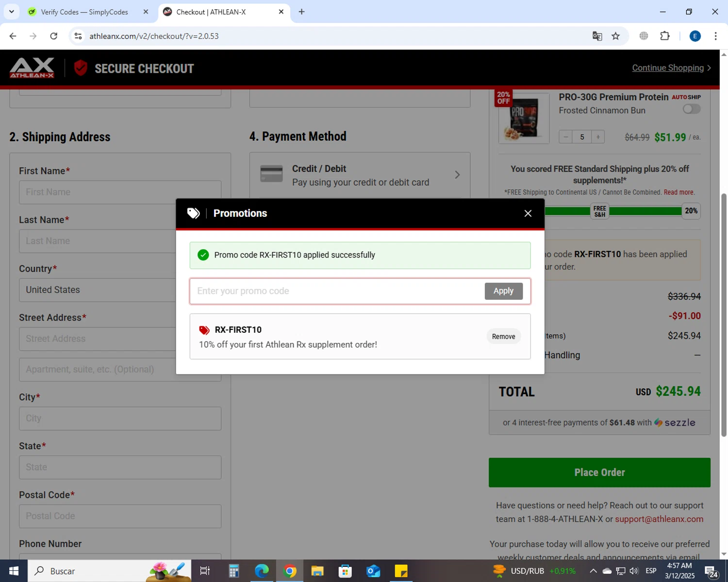Click the site information icon in address bar
This screenshot has height=582, width=728.
click(x=78, y=36)
